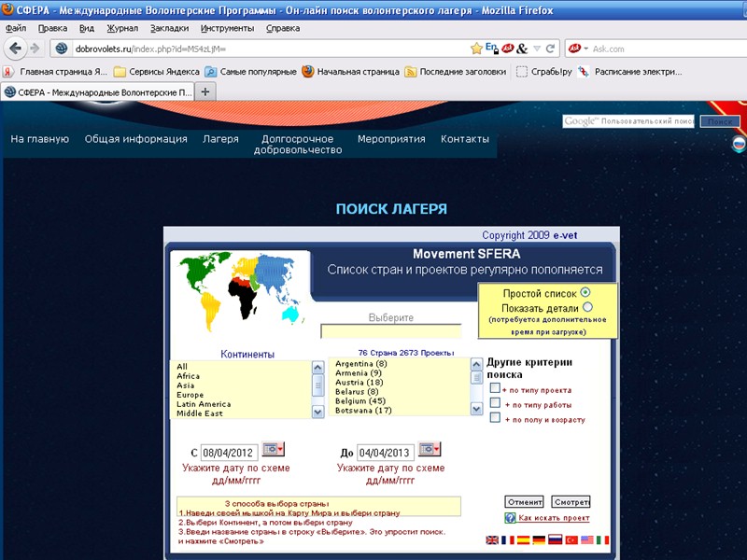This screenshot has height=560, width=747.
Task: Select the Russian flag language
Action: (555, 539)
